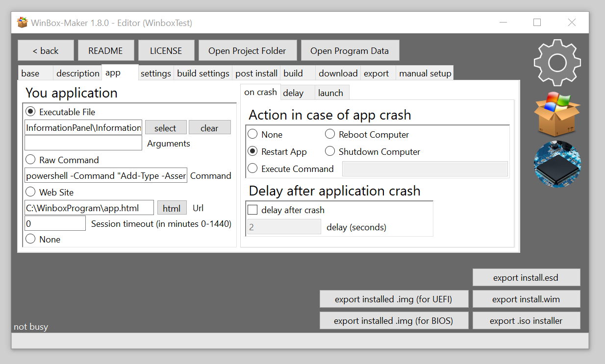The width and height of the screenshot is (605, 364).
Task: Click the delay (seconds) field
Action: point(284,227)
